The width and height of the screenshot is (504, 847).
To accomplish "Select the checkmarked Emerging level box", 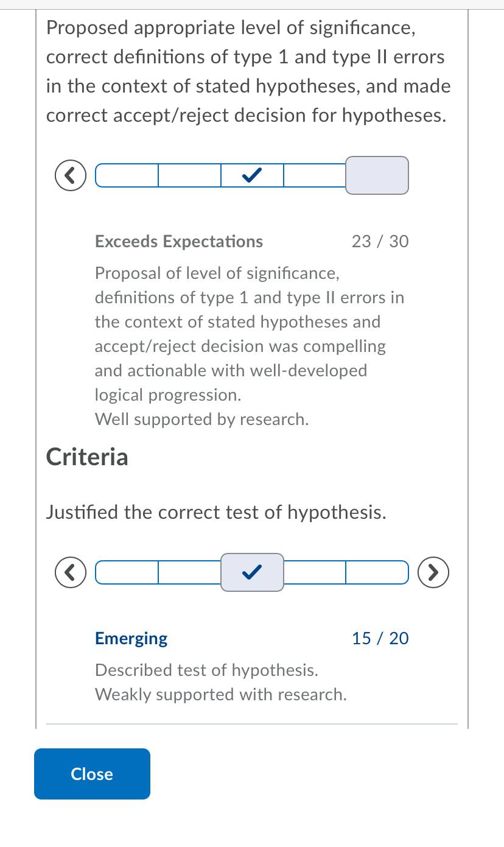I will tap(252, 572).
